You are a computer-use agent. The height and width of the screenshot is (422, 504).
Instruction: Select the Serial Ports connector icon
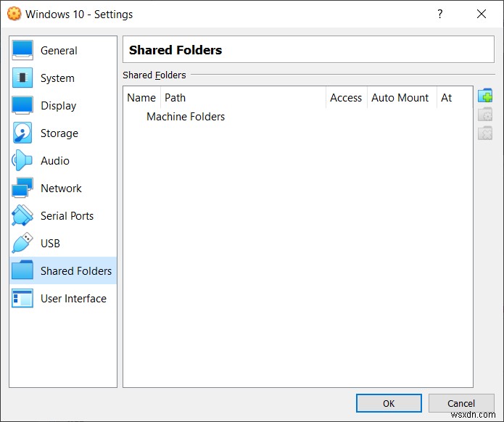[x=22, y=215]
